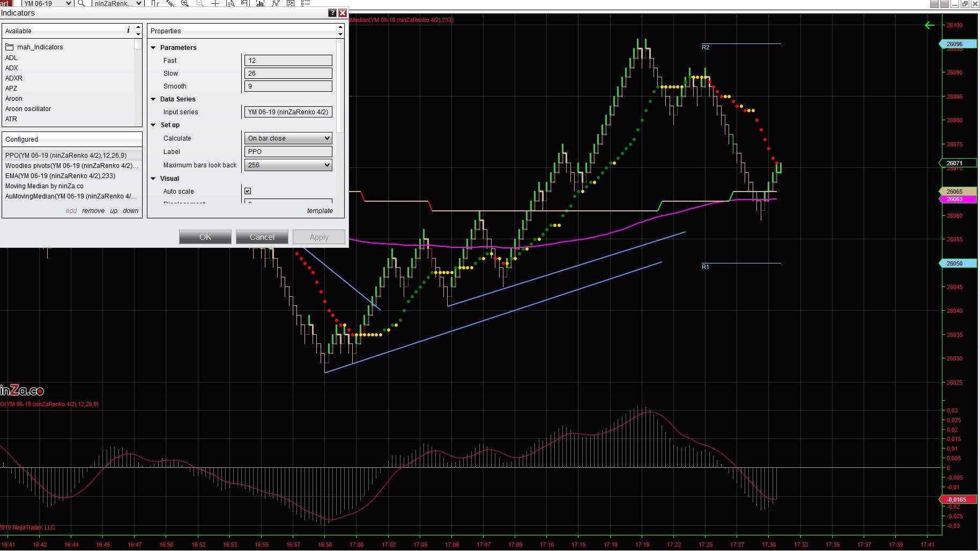Image resolution: width=980 pixels, height=551 pixels.
Task: Select ATR indicator in Available list
Action: [x=11, y=119]
